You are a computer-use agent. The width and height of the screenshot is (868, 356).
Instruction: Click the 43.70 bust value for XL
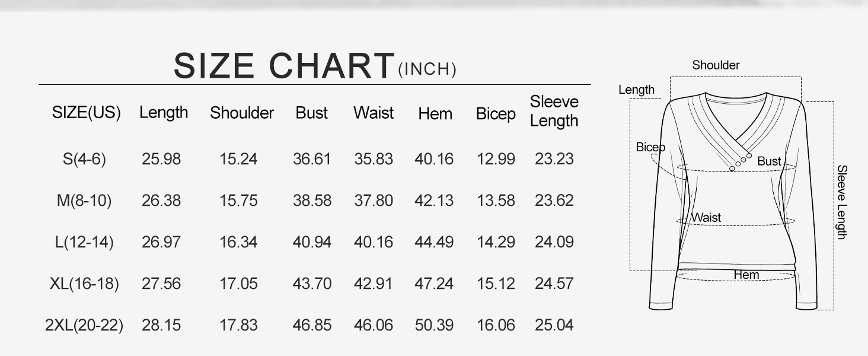click(x=312, y=284)
